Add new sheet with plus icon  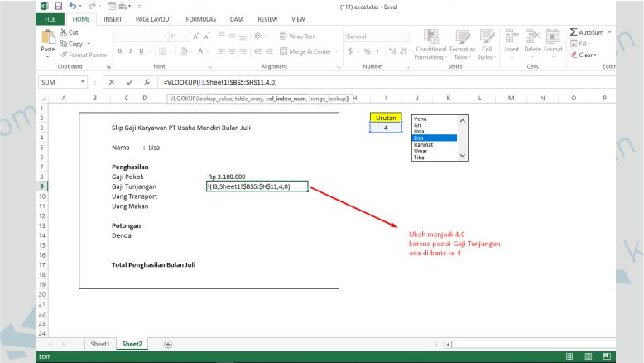pos(168,343)
